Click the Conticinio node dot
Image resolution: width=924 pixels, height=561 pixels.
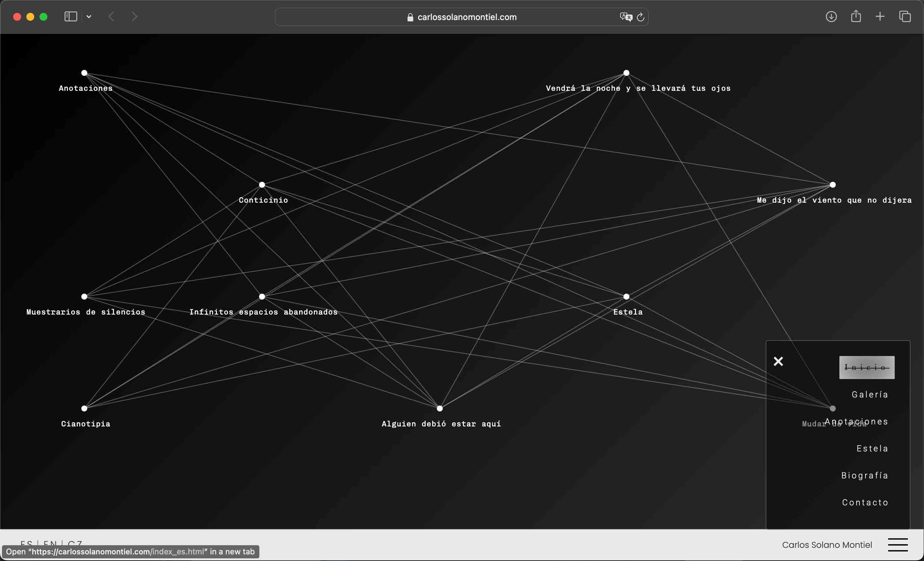click(x=262, y=185)
